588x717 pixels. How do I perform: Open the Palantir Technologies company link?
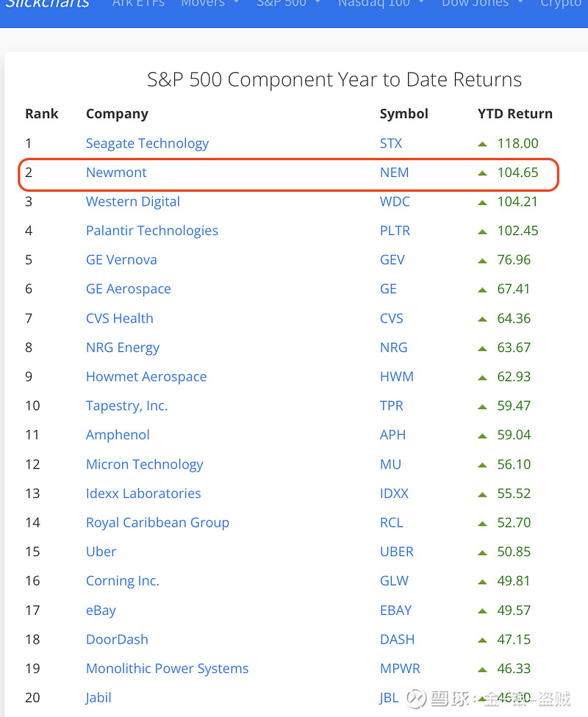[x=152, y=231]
